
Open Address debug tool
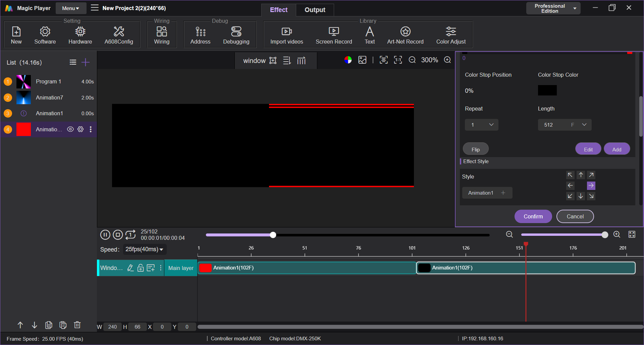200,35
